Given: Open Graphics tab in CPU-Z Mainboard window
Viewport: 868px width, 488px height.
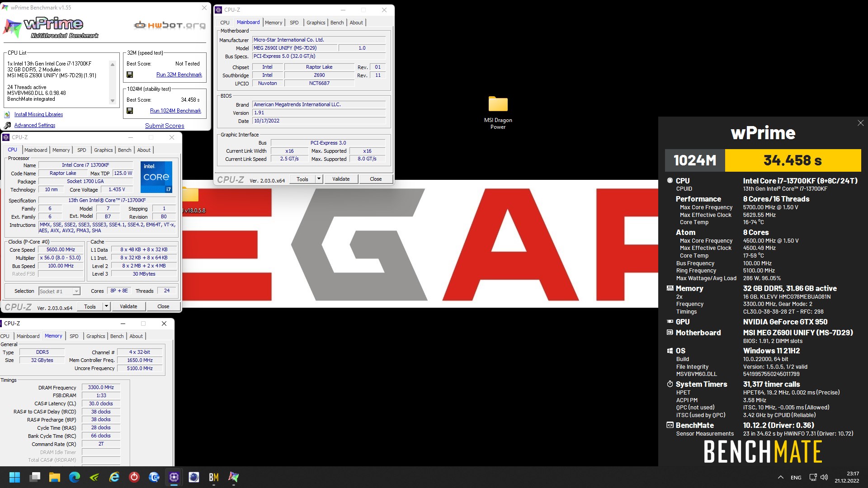Looking at the screenshot, I should pyautogui.click(x=316, y=23).
